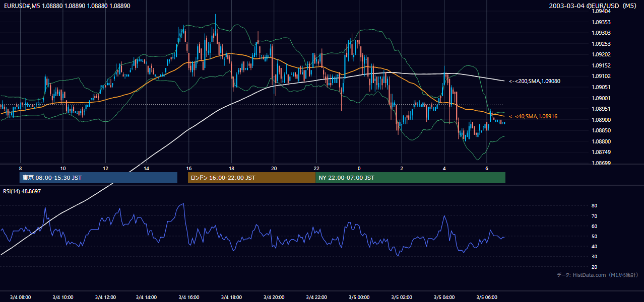The height and width of the screenshot is (302, 644).
Task: Click price axis value 1.08951
Action: click(601, 109)
